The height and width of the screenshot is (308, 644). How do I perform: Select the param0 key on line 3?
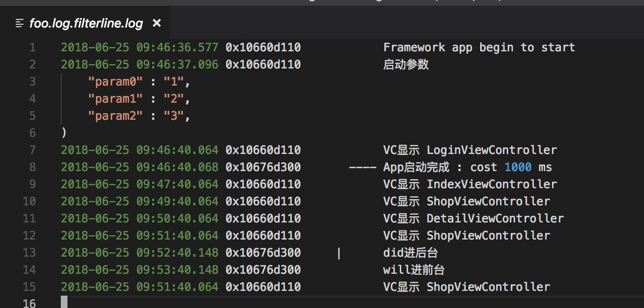coord(115,81)
